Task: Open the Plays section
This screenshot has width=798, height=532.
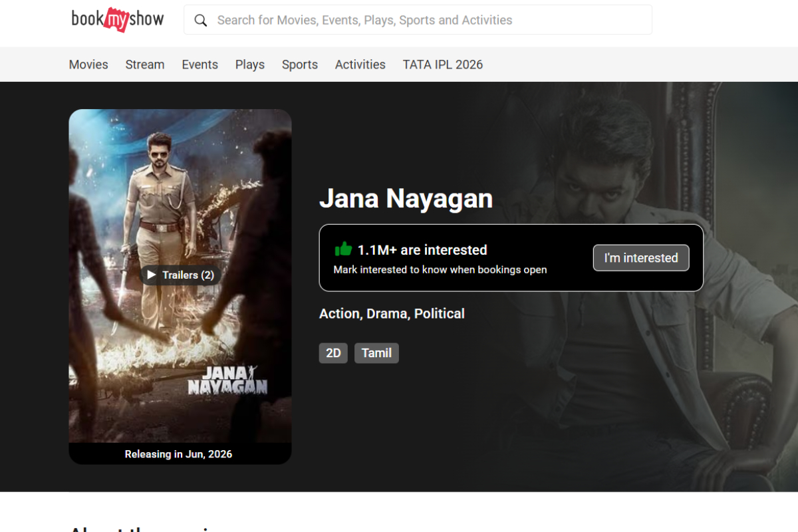Action: tap(250, 65)
